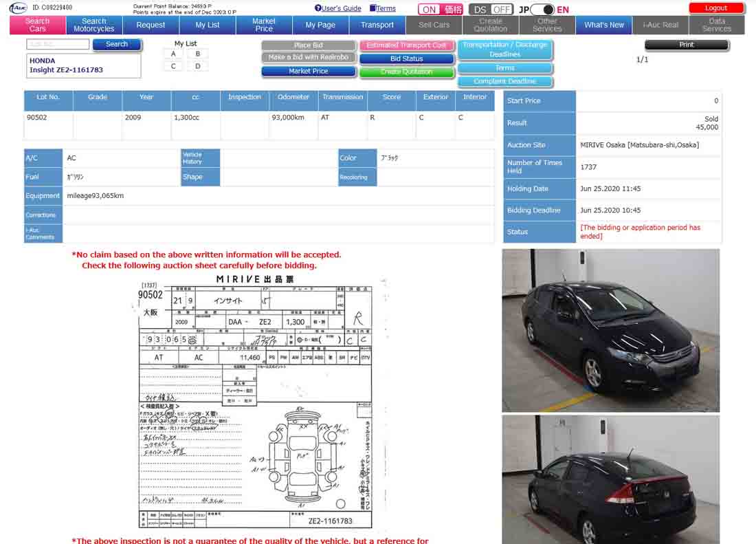Open the Search Cars tab
The width and height of the screenshot is (756, 544).
pyautogui.click(x=38, y=25)
